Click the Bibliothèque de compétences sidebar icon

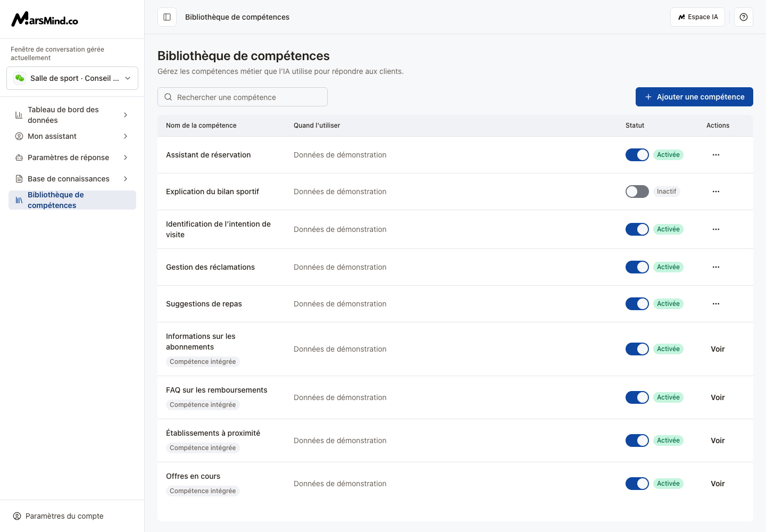point(19,200)
